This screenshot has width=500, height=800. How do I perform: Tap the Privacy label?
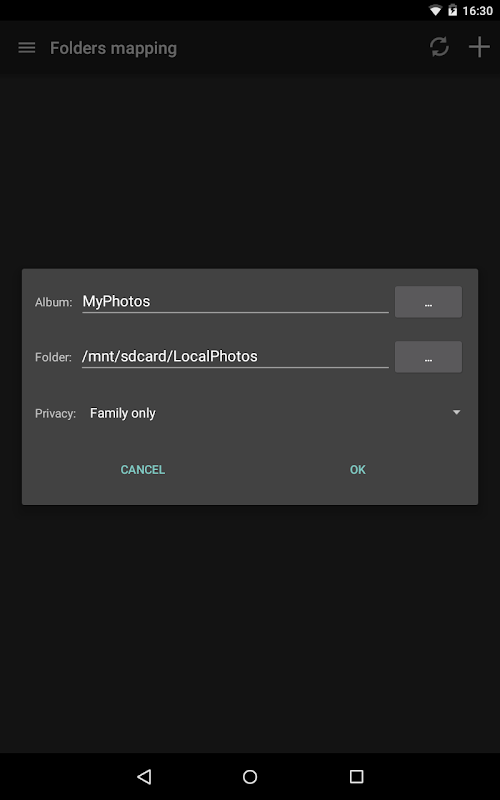55,413
